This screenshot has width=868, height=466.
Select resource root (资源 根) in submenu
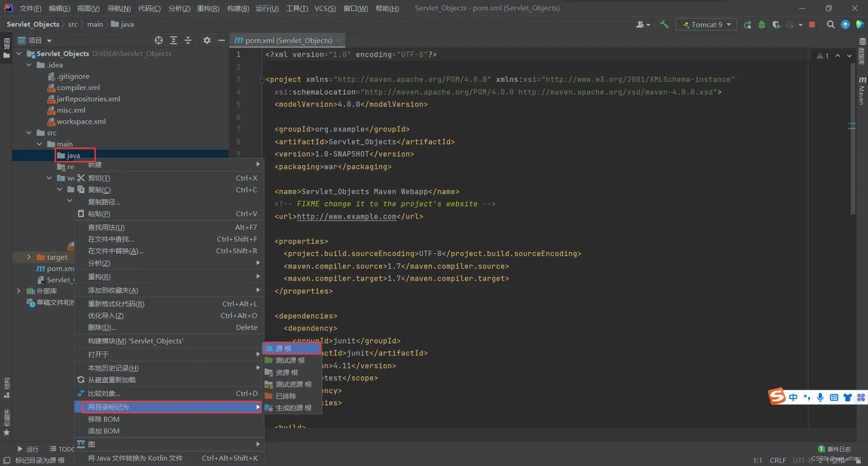point(292,372)
